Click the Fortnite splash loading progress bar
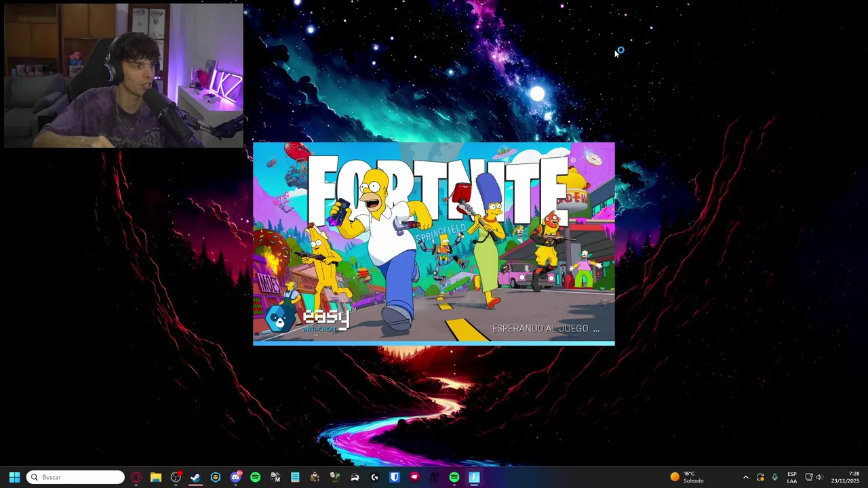This screenshot has height=488, width=868. click(x=434, y=343)
